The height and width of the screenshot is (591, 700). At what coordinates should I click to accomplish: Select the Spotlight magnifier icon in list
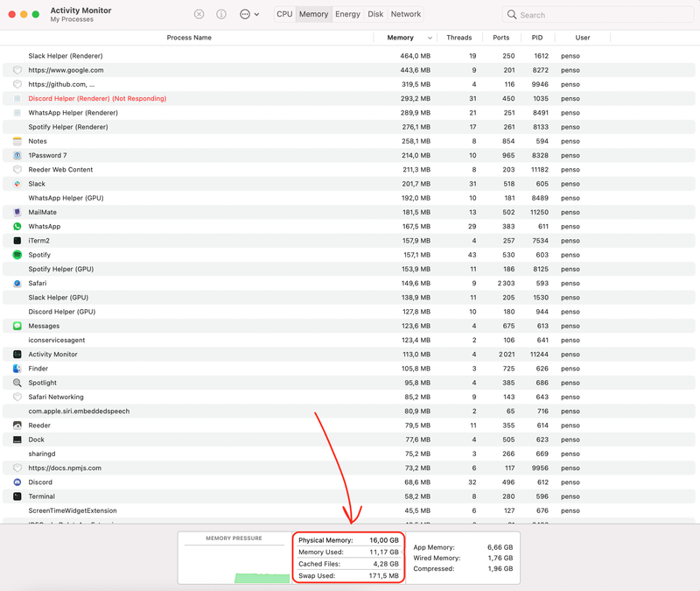pyautogui.click(x=17, y=383)
